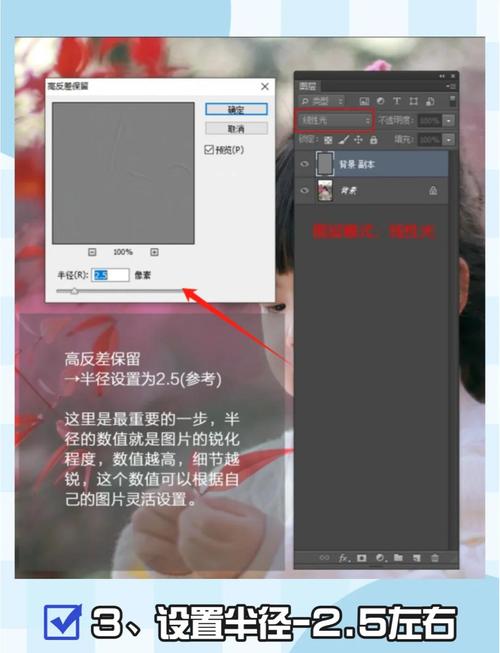Select the 背景 副本 layer thumbnail
The image size is (500, 653).
point(325,164)
